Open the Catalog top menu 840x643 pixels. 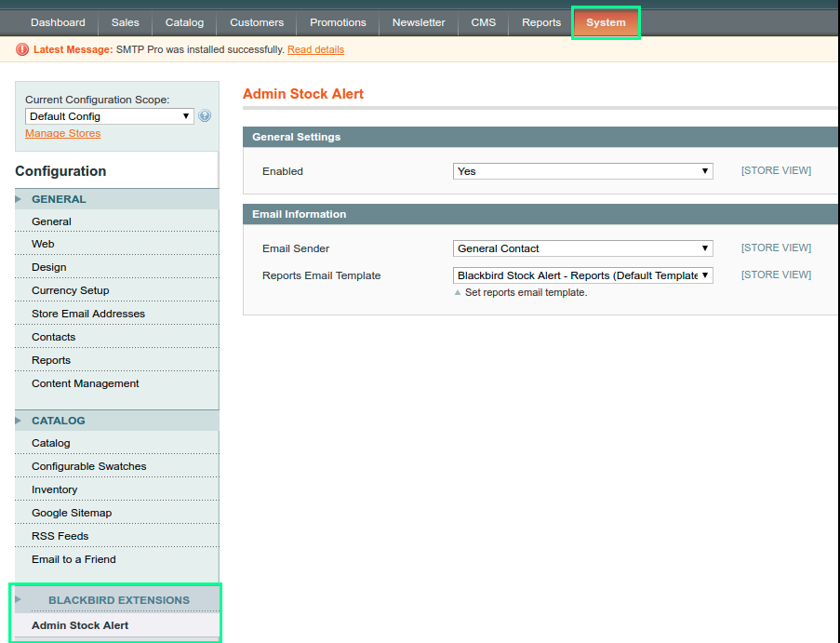point(184,22)
